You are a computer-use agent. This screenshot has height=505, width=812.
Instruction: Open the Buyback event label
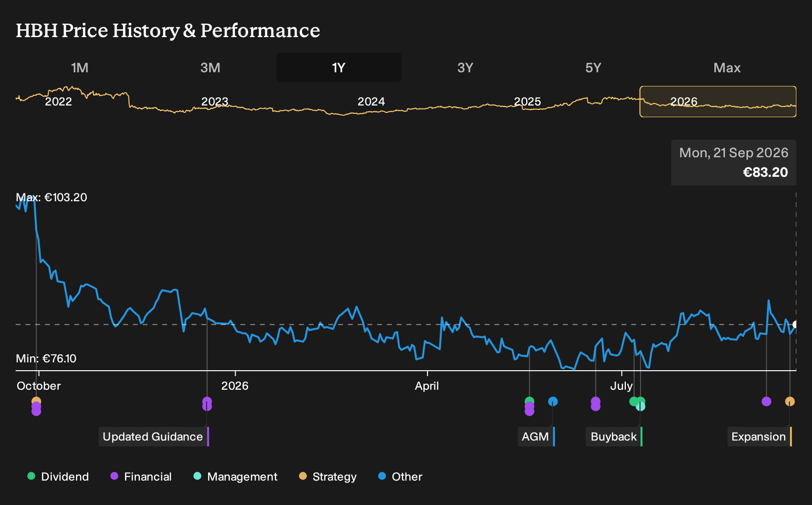(614, 437)
